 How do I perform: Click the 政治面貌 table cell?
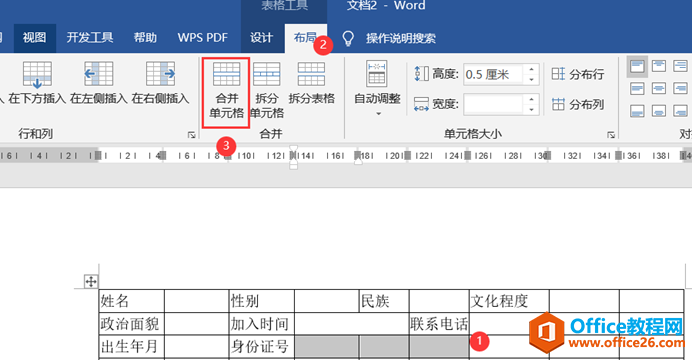point(132,324)
